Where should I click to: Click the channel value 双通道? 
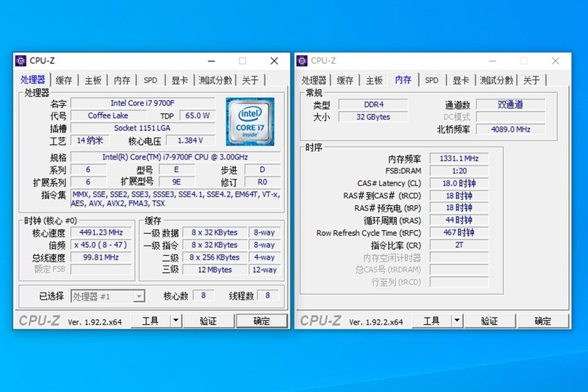pos(510,104)
